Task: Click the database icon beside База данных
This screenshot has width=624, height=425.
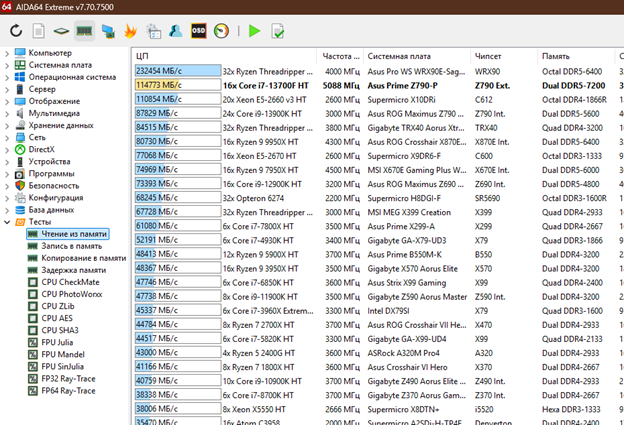Action: point(20,210)
